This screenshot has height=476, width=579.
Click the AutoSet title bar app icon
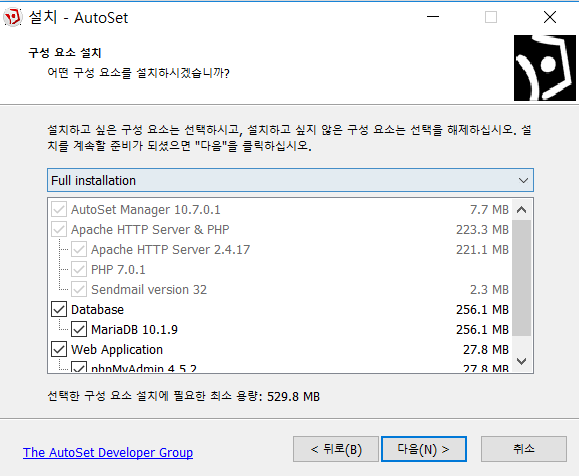[x=13, y=17]
